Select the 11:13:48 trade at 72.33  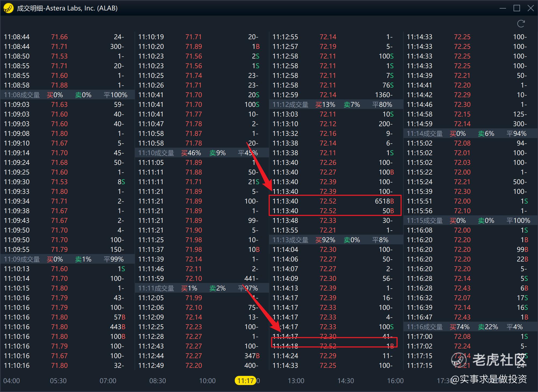[x=336, y=220]
